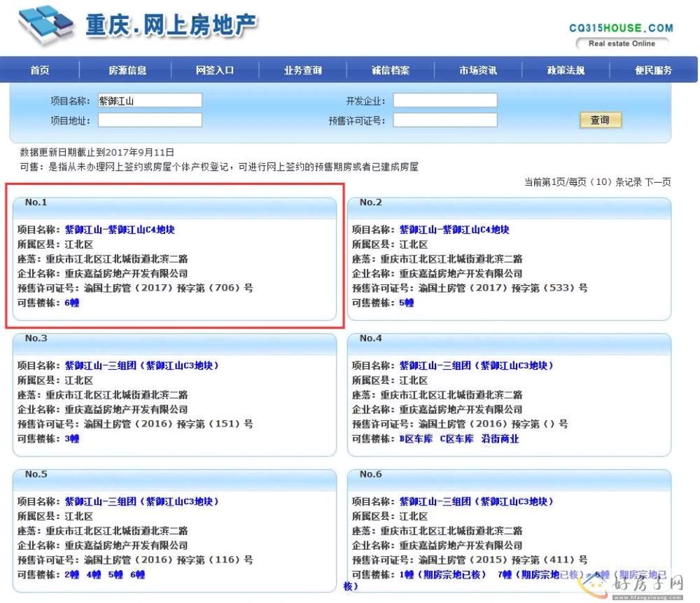Select 业务查询 in the navigation bar
This screenshot has width=700, height=603.
302,70
